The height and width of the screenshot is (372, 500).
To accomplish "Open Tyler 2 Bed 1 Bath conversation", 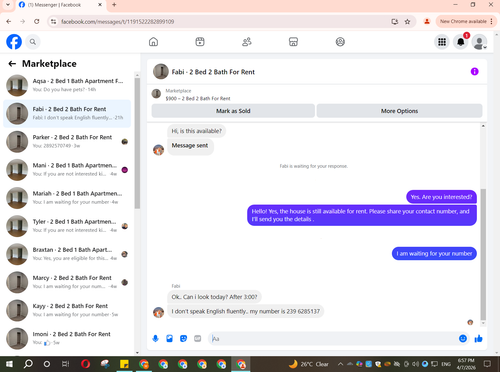I will coord(67,226).
